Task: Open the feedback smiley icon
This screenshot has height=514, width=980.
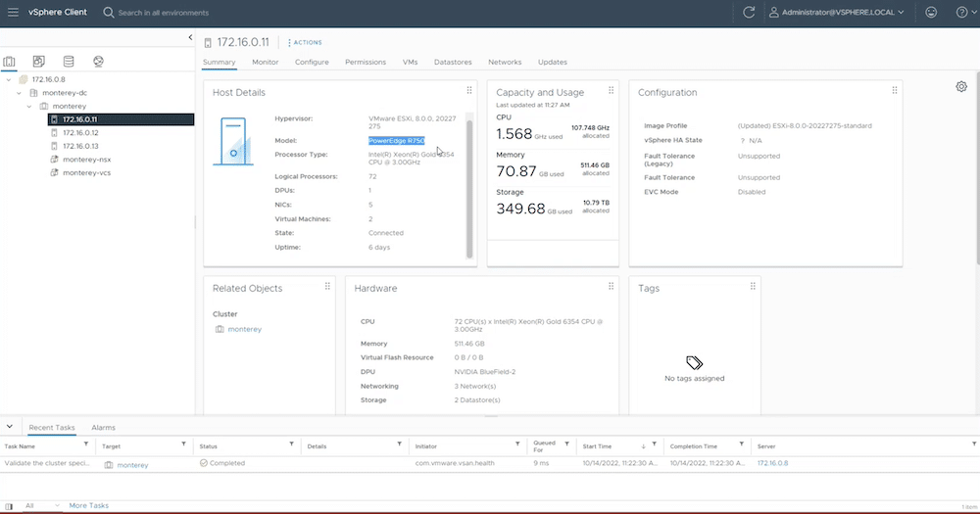Action: click(931, 13)
